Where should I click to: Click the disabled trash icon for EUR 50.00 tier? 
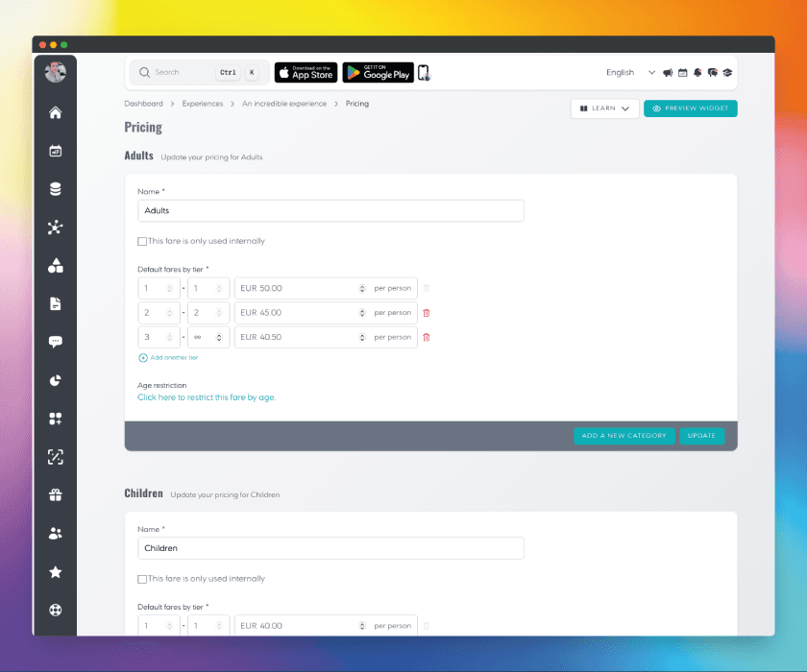coord(427,288)
